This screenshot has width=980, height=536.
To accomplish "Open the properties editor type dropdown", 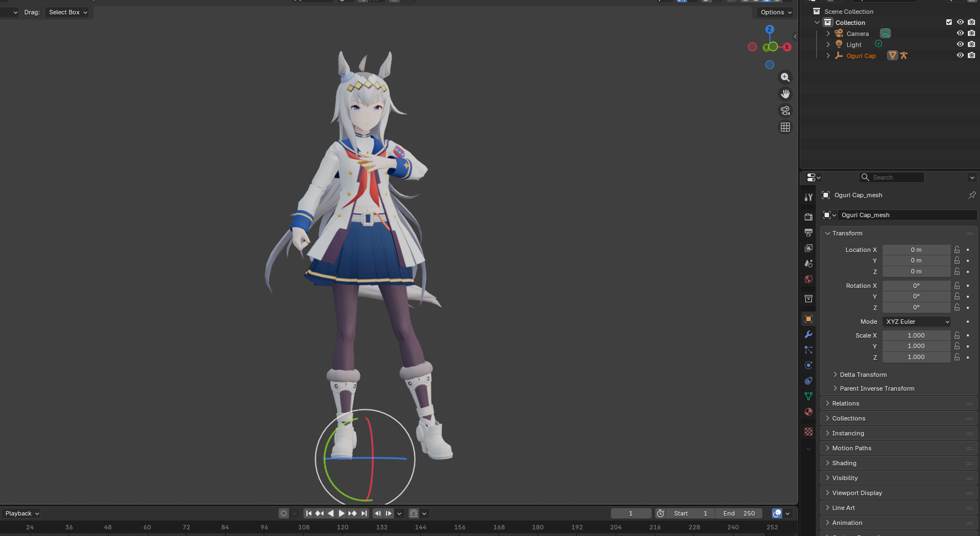I will (x=813, y=177).
